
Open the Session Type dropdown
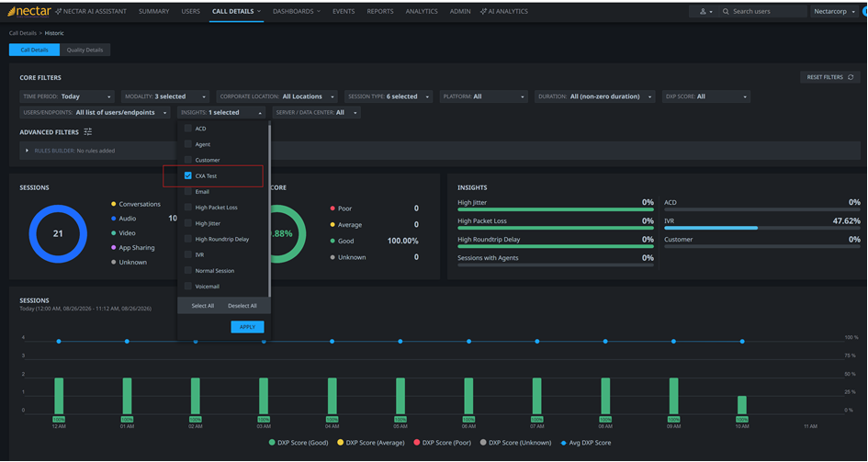pyautogui.click(x=389, y=96)
